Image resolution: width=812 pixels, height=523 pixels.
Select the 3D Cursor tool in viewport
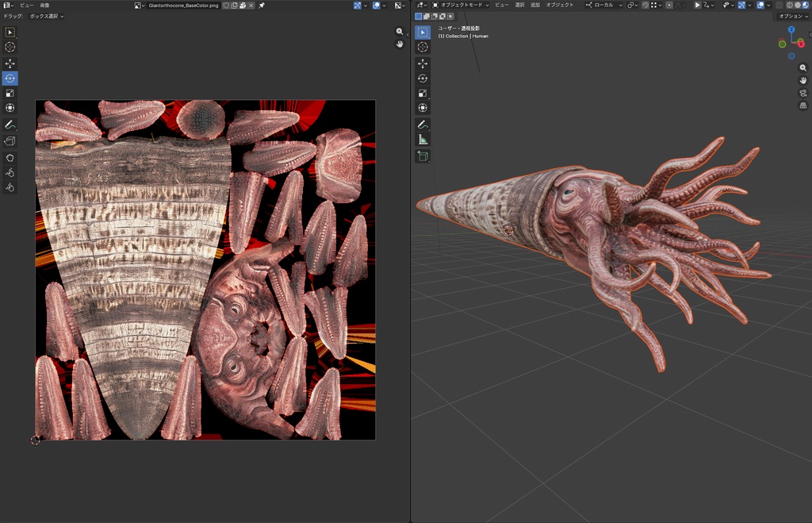pyautogui.click(x=423, y=47)
